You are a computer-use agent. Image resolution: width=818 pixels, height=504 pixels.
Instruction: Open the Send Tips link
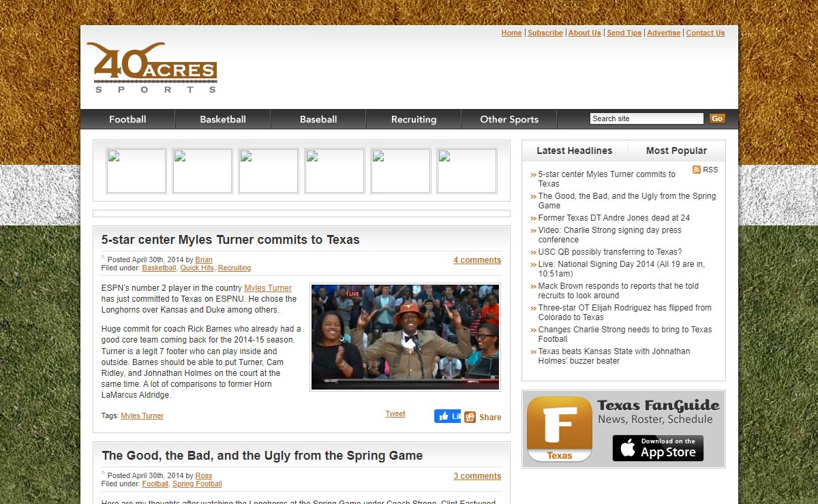[624, 33]
